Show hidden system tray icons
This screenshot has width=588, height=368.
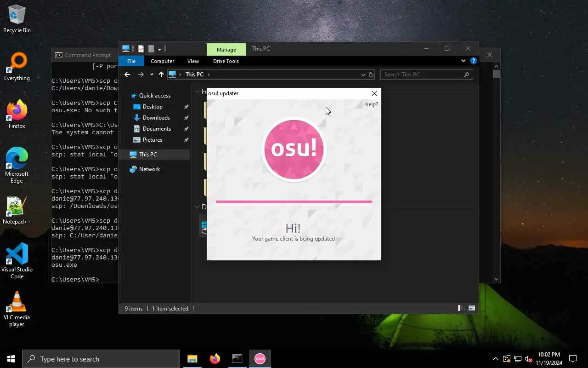(496, 359)
